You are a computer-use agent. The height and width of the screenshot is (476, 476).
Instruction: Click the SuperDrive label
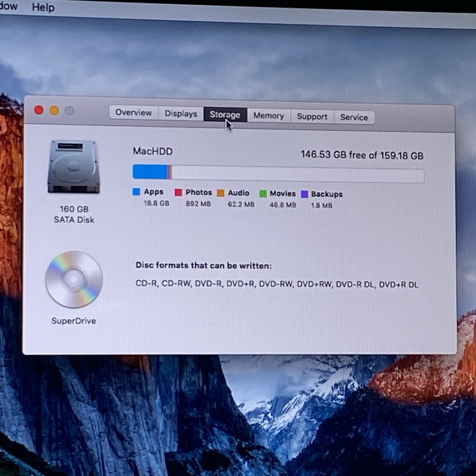73,321
